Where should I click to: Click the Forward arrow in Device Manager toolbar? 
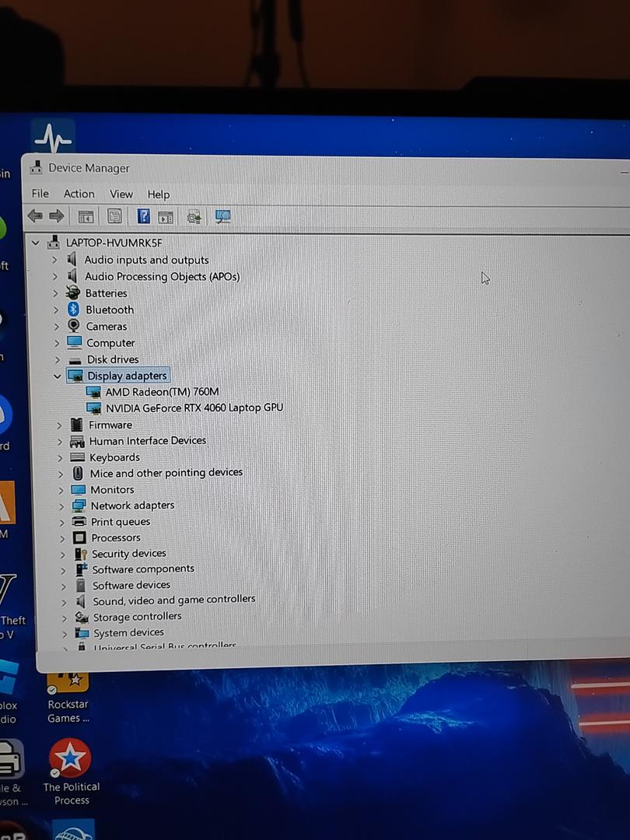coord(56,216)
